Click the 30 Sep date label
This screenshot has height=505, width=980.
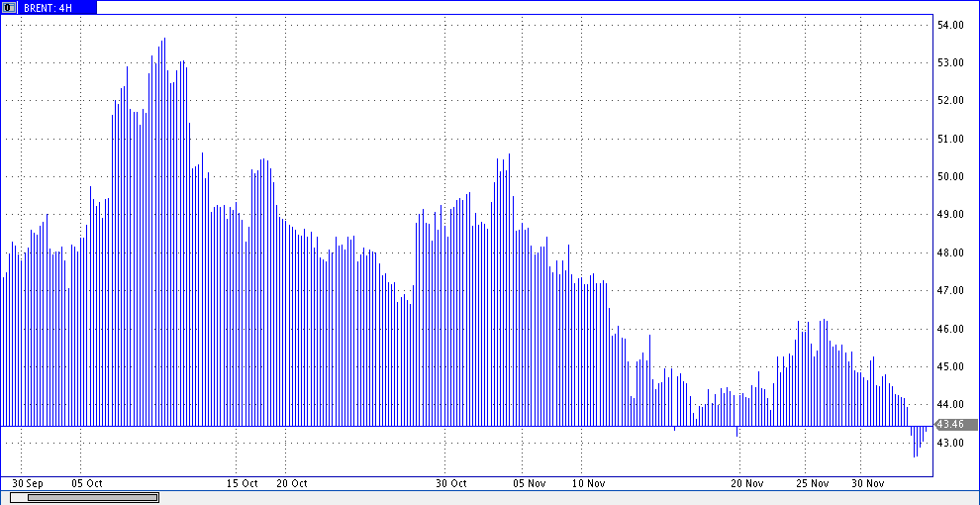point(28,484)
